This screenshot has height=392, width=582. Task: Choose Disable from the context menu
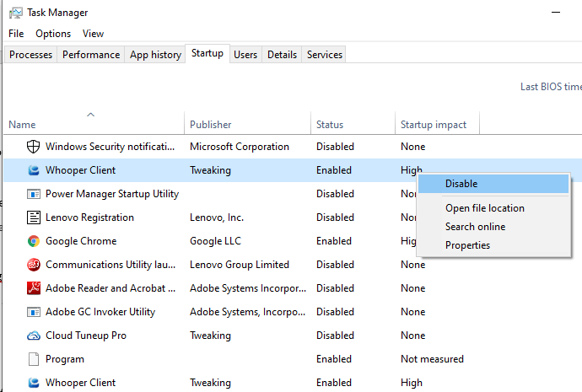[x=493, y=184]
